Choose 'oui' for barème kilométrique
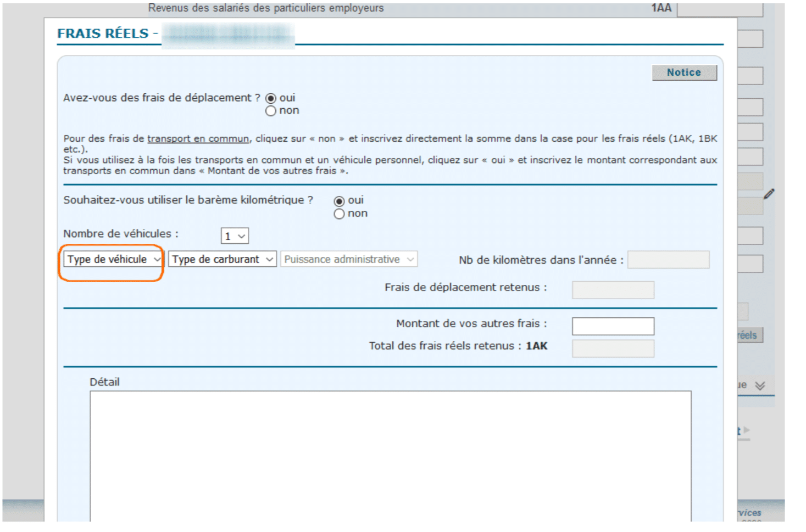 340,201
